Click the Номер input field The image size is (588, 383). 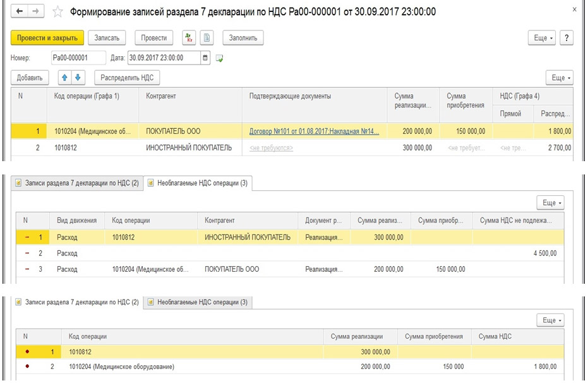(78, 58)
